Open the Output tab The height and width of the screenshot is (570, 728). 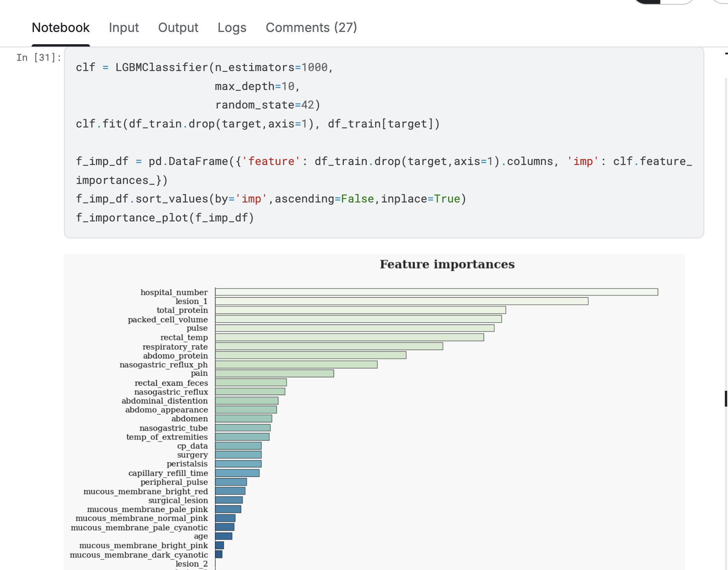178,28
